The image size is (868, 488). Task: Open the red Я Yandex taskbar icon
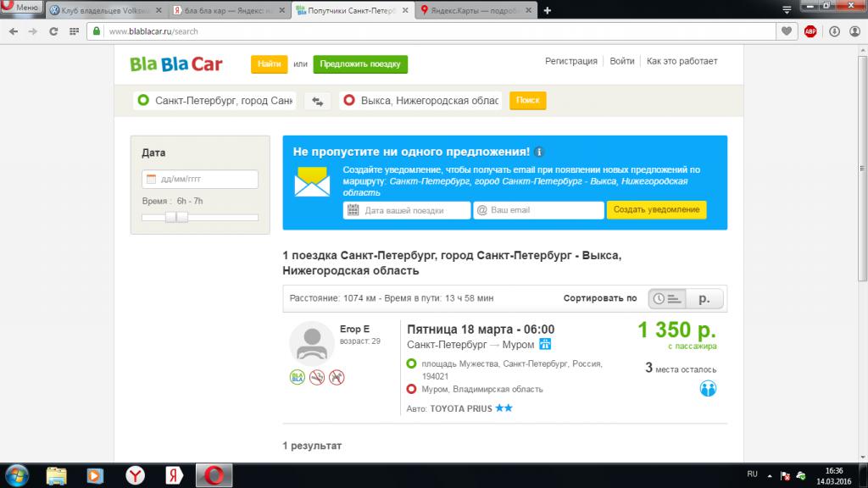tap(174, 475)
